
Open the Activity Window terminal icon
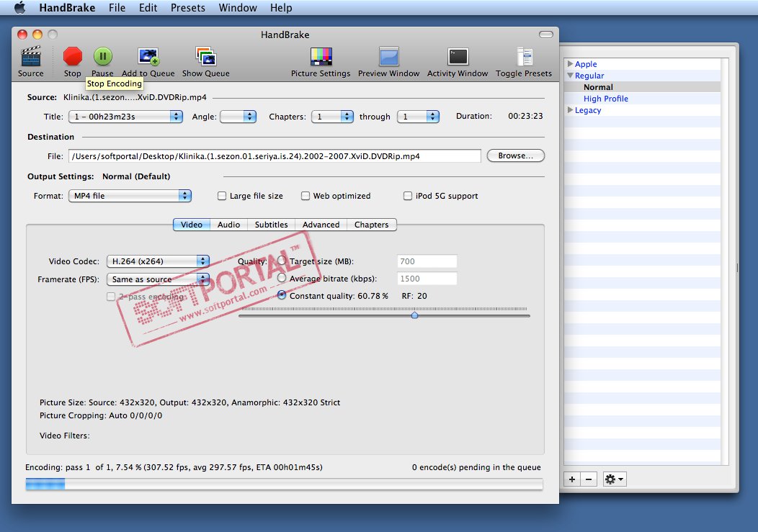point(458,57)
